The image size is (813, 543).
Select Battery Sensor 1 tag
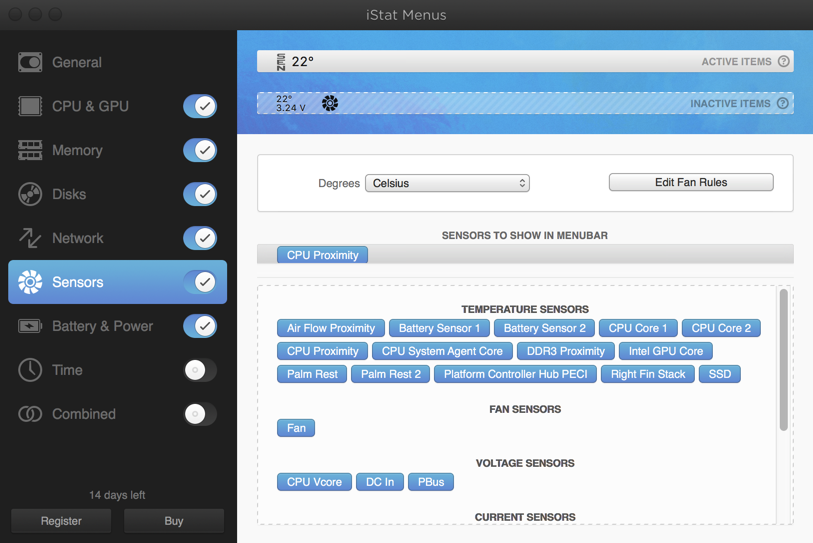click(439, 328)
